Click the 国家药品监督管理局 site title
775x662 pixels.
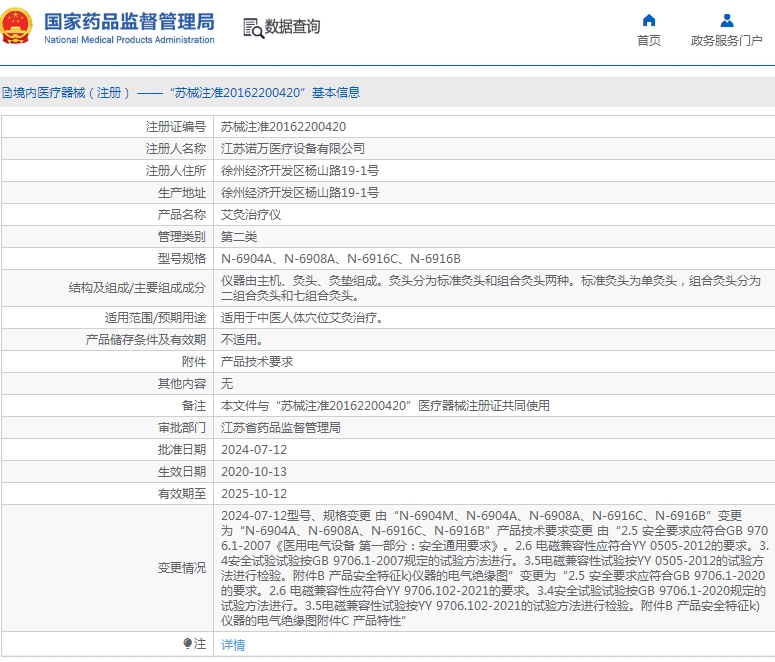pos(129,21)
